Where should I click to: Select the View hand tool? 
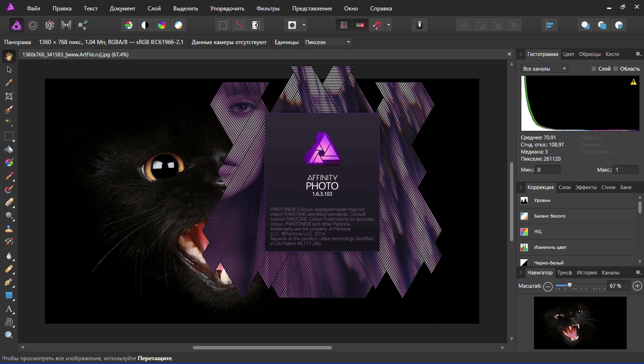pyautogui.click(x=9, y=56)
